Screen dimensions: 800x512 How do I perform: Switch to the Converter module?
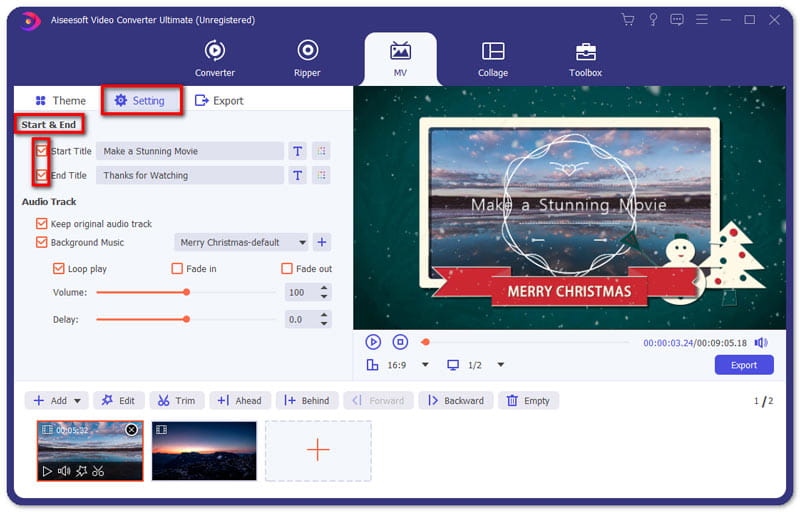tap(215, 58)
